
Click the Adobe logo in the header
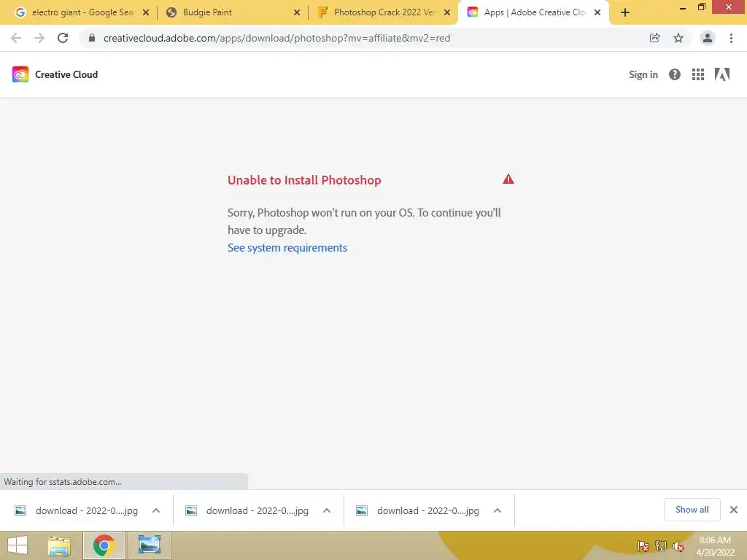722,74
